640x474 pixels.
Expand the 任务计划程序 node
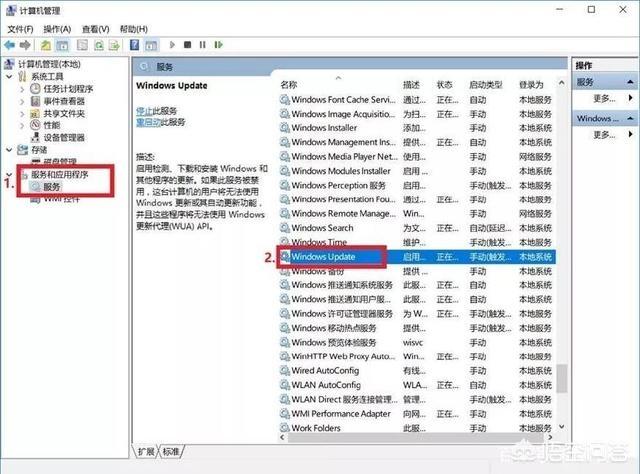point(22,89)
